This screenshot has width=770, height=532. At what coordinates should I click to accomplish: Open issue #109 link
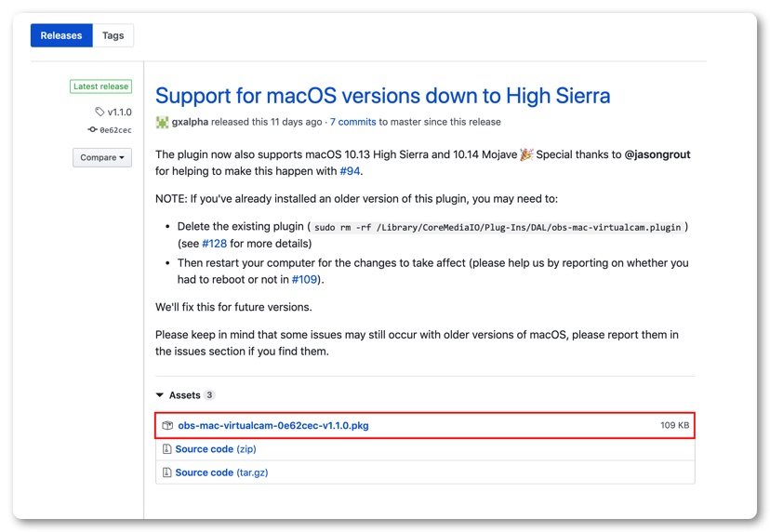(x=305, y=279)
